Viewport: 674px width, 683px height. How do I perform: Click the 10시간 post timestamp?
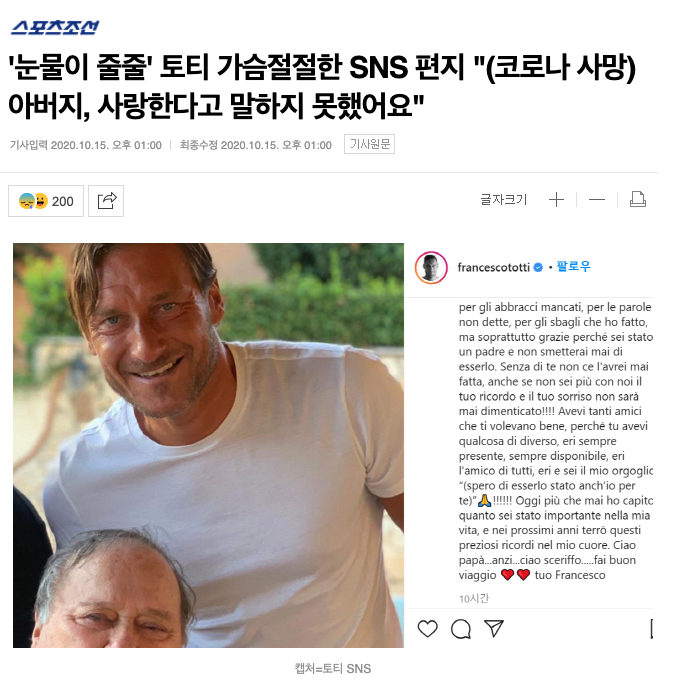[x=474, y=598]
